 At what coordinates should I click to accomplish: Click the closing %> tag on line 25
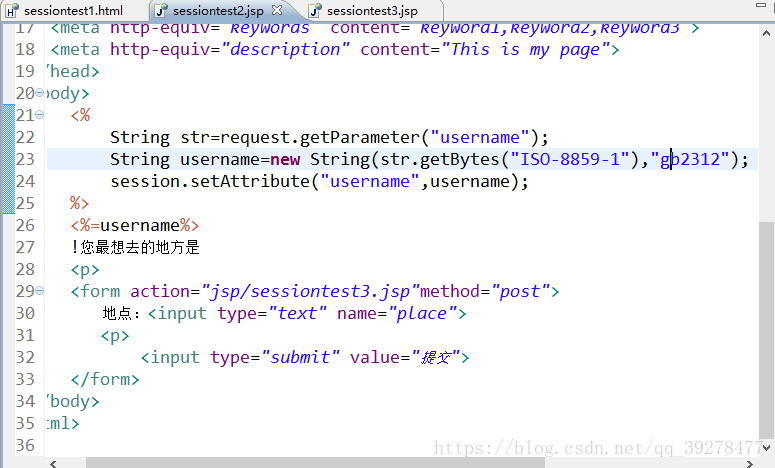click(x=79, y=203)
